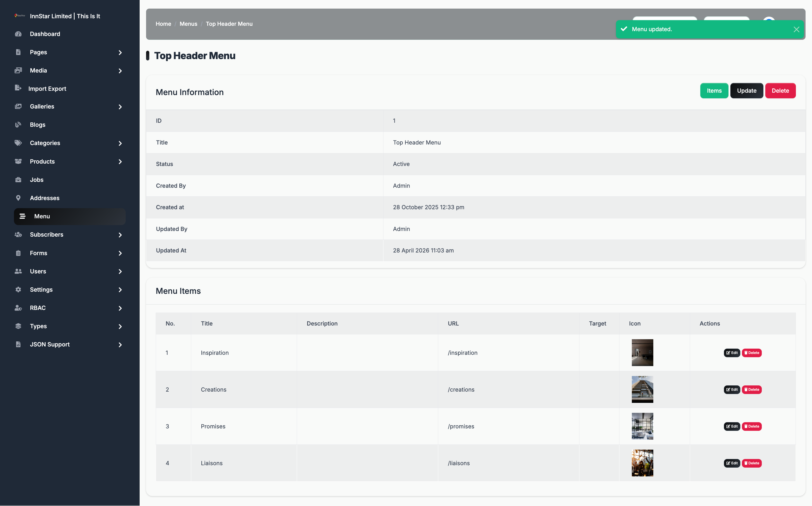Delete the Creations menu item
This screenshot has height=506, width=812.
751,389
